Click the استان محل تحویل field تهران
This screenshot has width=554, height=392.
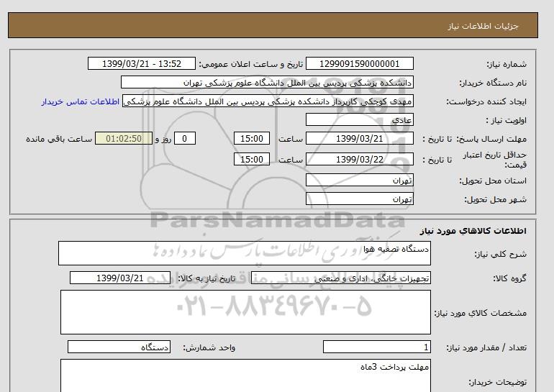pyautogui.click(x=359, y=180)
